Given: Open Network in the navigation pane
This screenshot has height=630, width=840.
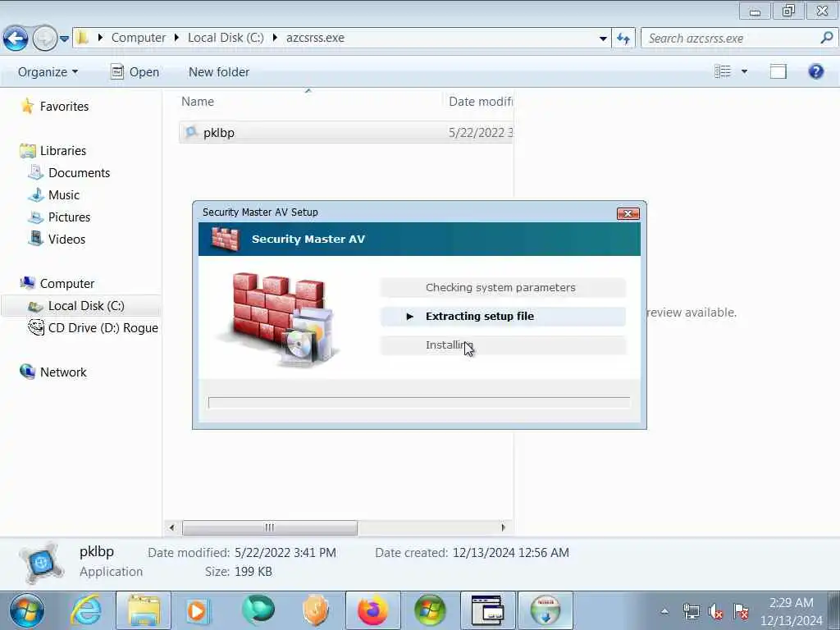Looking at the screenshot, I should tap(62, 372).
